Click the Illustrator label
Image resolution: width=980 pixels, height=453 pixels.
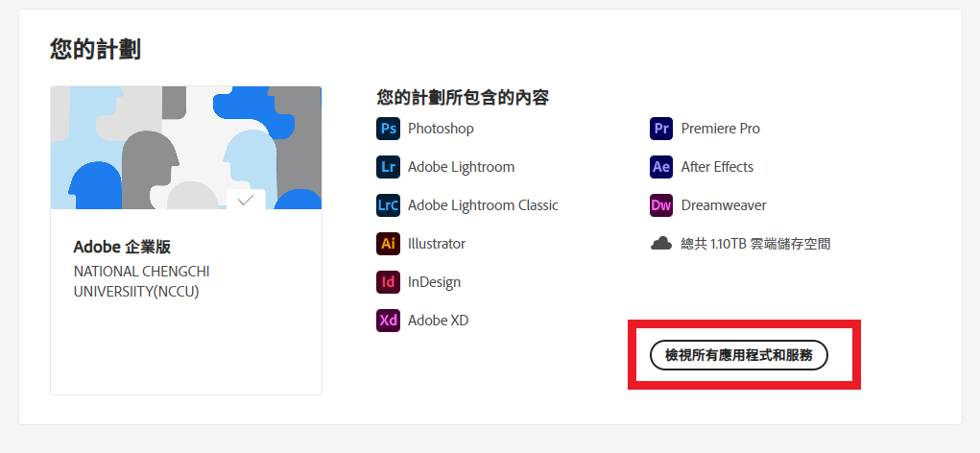[x=437, y=244]
